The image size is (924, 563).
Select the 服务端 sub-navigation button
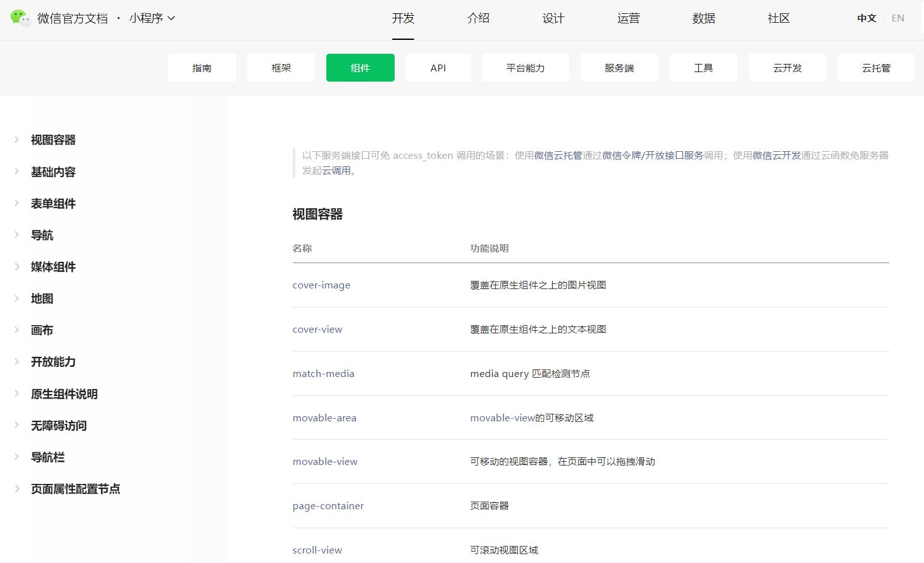tap(619, 68)
